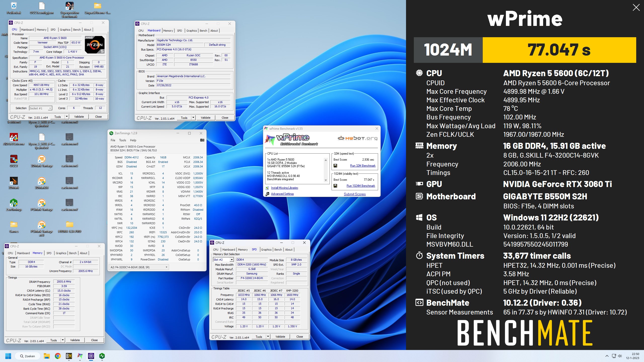The image size is (644, 362).
Task: Open the Slot #2 memory slot dropdown
Action: [x=223, y=260]
